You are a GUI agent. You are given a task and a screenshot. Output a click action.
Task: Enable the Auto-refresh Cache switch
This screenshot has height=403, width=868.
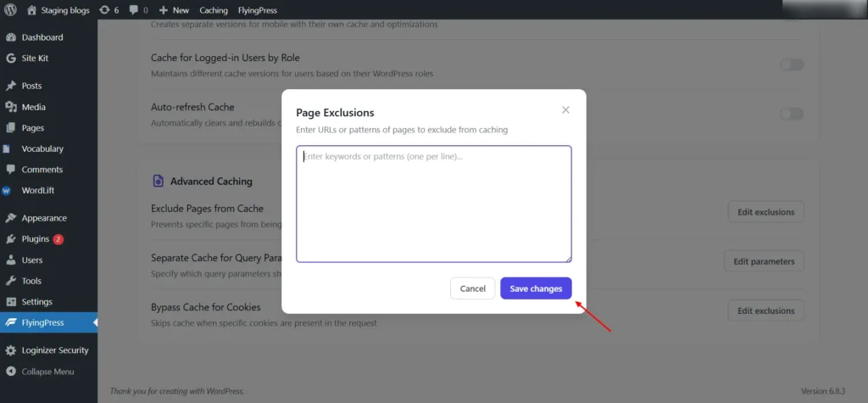791,114
